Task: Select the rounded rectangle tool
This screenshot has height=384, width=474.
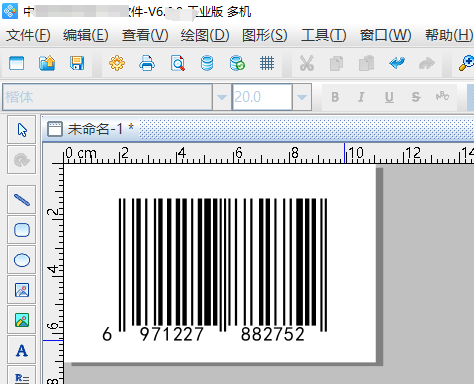Action: [22, 230]
